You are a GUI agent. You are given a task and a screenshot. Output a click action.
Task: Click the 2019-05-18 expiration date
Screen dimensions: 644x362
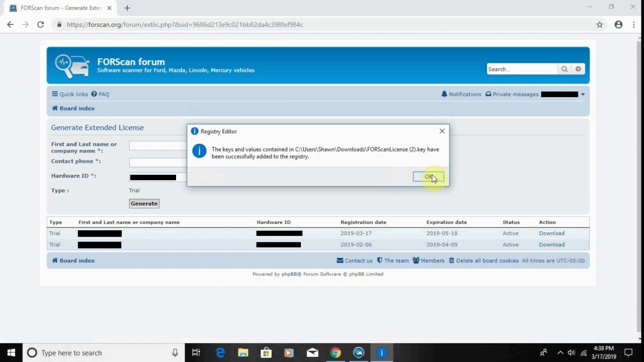click(x=442, y=233)
